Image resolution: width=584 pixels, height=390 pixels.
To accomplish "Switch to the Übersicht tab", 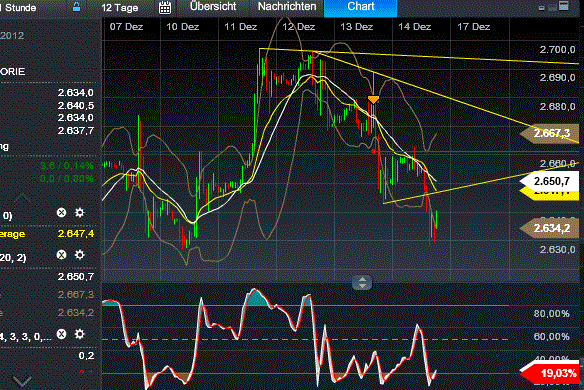I will click(213, 7).
